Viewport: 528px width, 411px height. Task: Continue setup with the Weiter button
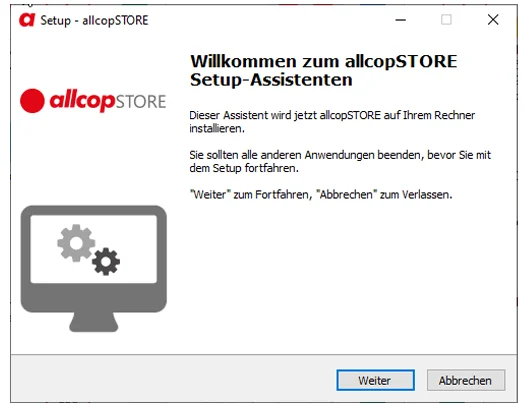(x=375, y=380)
